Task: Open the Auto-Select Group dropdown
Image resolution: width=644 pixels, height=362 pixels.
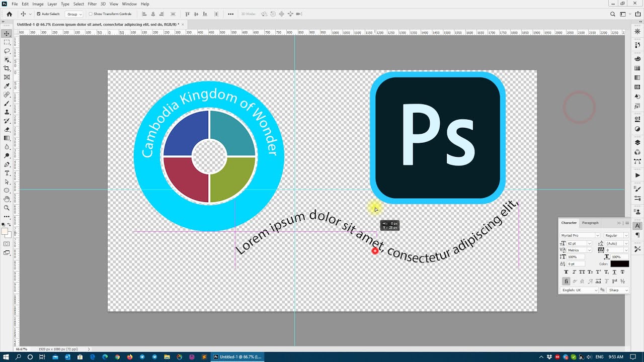Action: pyautogui.click(x=74, y=14)
